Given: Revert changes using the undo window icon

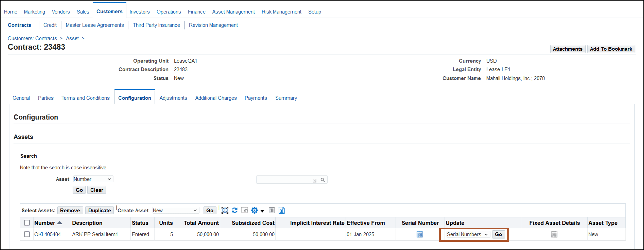Looking at the screenshot, I should click(x=245, y=210).
